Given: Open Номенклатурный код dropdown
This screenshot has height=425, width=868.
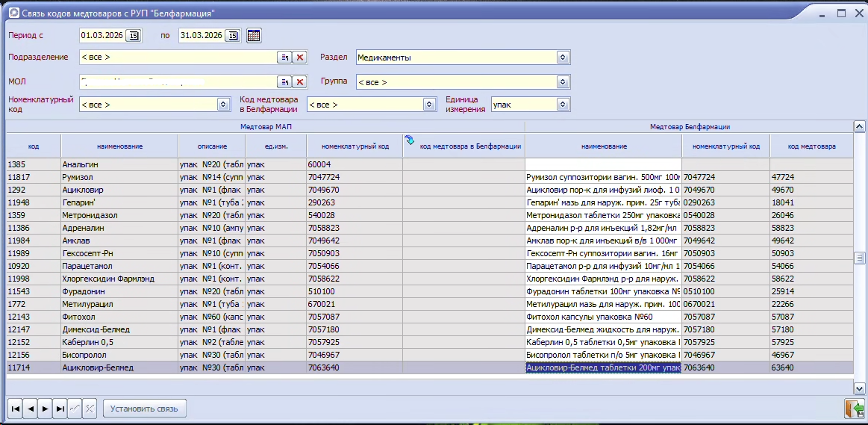Looking at the screenshot, I should pos(223,105).
